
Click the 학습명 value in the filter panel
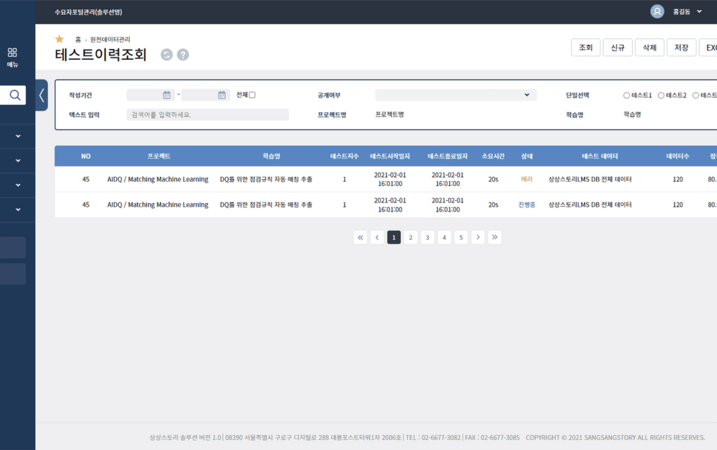[x=632, y=114]
